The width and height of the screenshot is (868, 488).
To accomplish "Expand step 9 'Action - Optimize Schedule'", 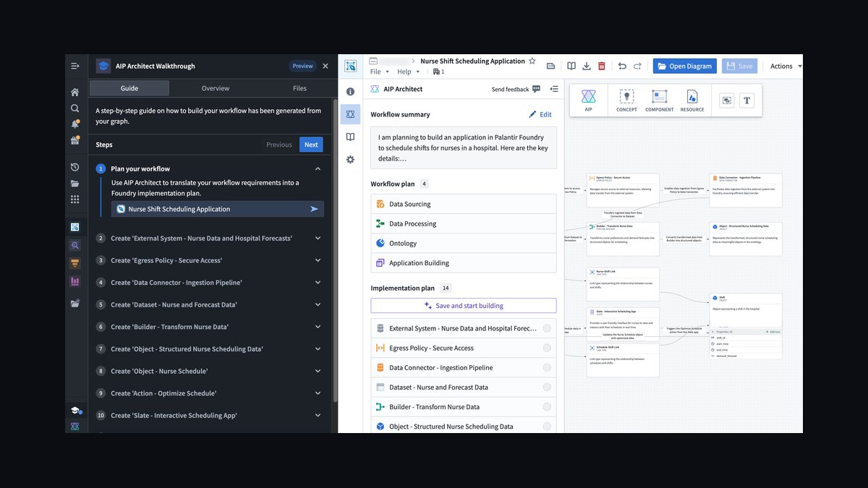I will coord(318,393).
